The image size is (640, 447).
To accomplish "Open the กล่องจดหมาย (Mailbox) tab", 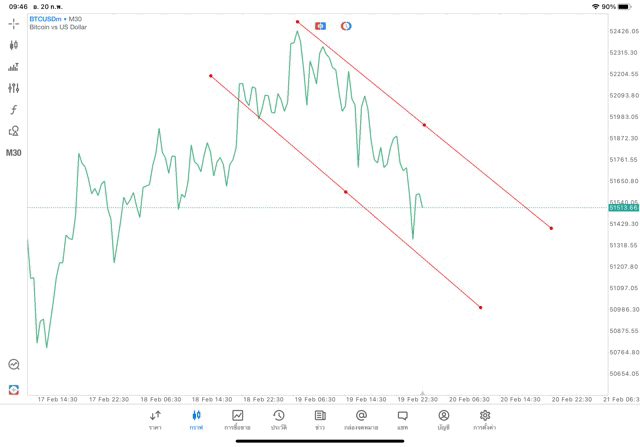I will click(x=361, y=419).
